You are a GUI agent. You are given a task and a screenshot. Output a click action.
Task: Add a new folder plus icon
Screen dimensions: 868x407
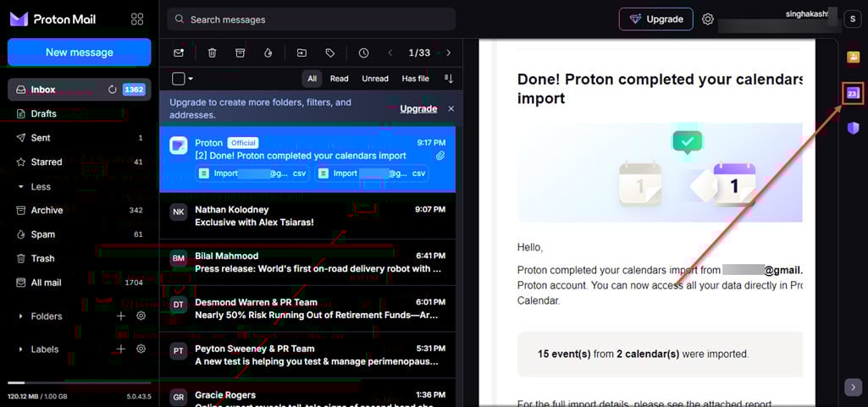(x=121, y=316)
